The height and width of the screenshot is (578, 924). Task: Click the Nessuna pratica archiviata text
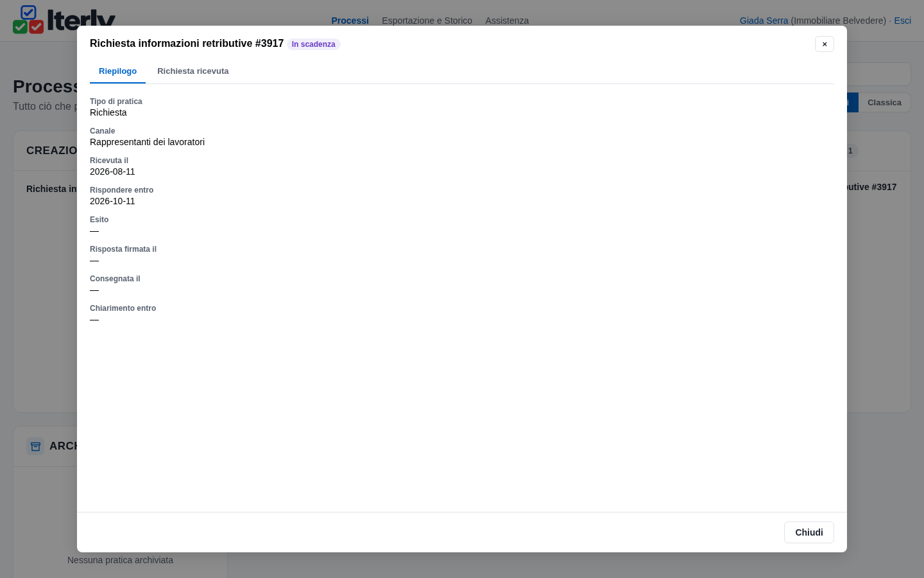coord(120,560)
